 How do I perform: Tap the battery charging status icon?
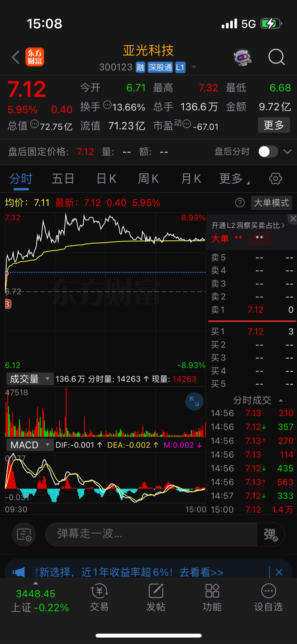[271, 24]
